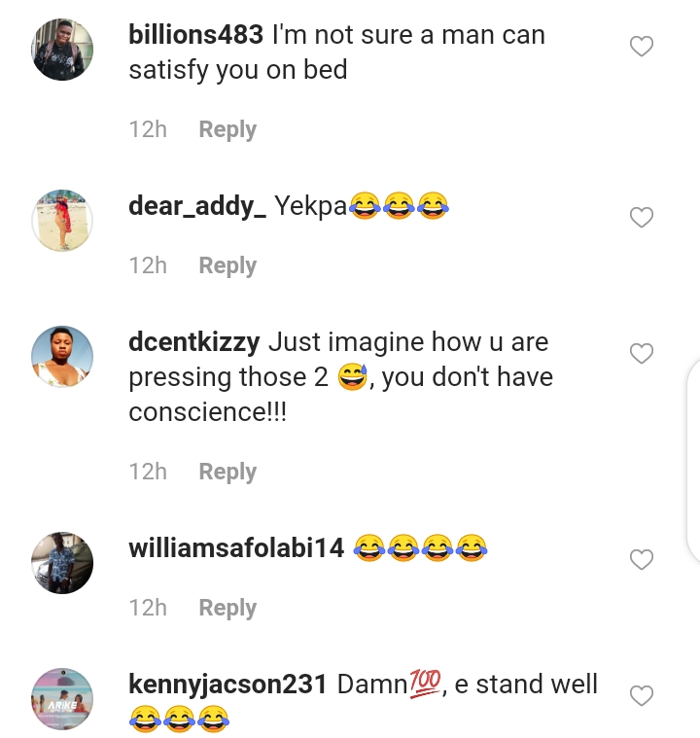View williamsafolabi14's avatar
700x738 pixels.
(62, 563)
